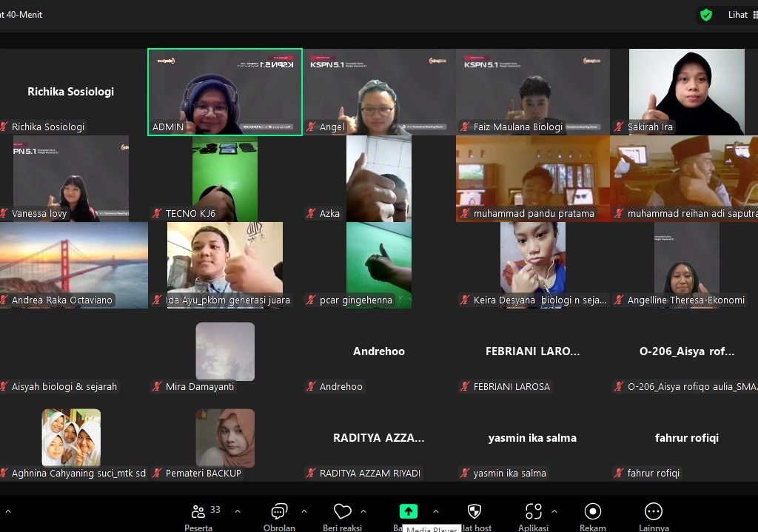Expand the arrow next to Obrolan
This screenshot has width=758, height=532.
pos(304,511)
